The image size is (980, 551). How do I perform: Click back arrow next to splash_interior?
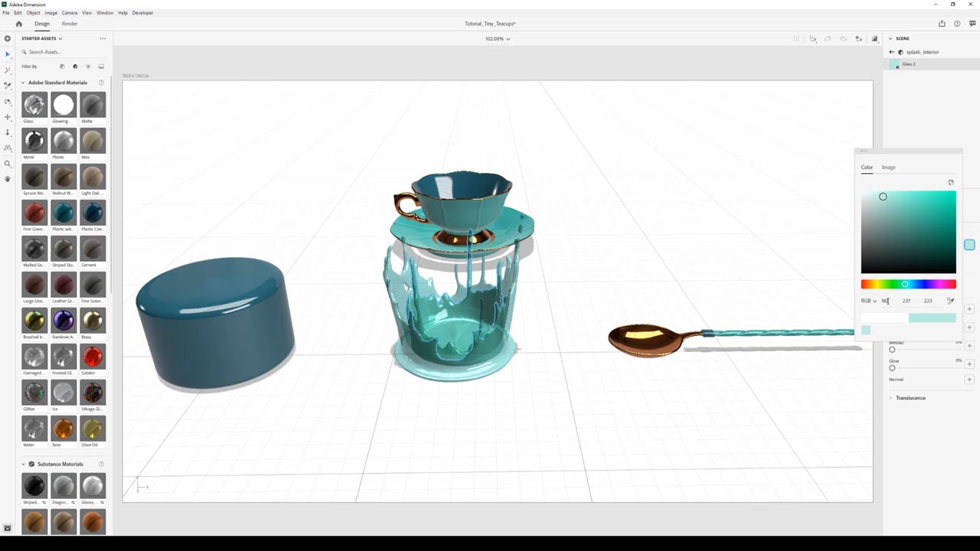pyautogui.click(x=891, y=52)
